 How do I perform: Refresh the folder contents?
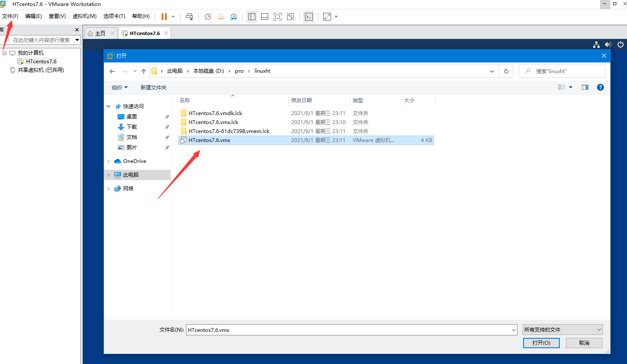click(506, 71)
